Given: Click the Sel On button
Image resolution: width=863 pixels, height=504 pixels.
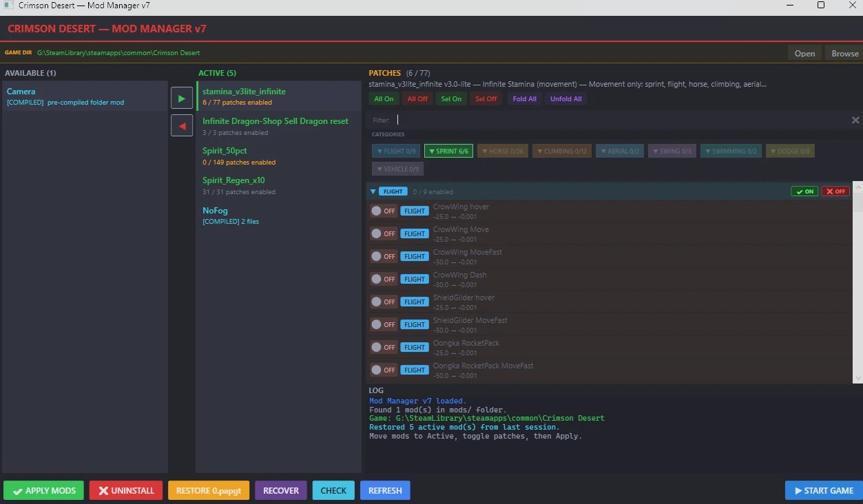Looking at the screenshot, I should coord(451,99).
